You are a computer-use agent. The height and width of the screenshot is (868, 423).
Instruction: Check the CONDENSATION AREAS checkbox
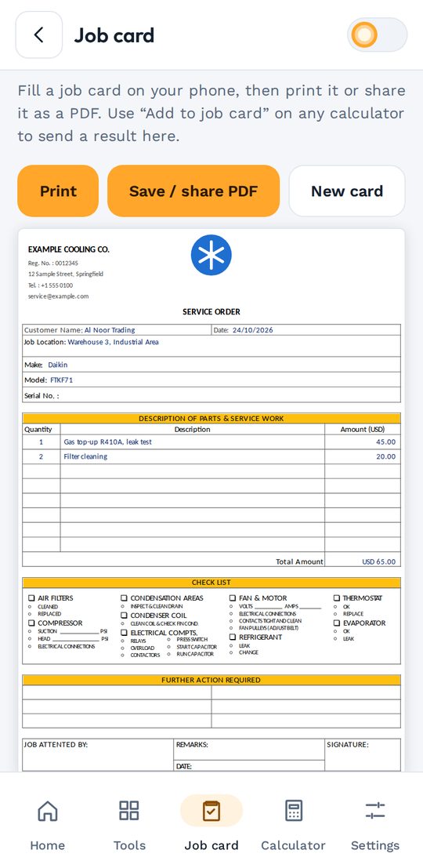click(x=124, y=598)
